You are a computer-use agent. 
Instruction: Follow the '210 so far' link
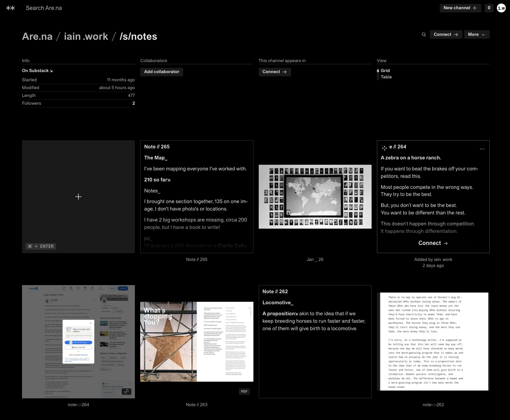pos(157,180)
